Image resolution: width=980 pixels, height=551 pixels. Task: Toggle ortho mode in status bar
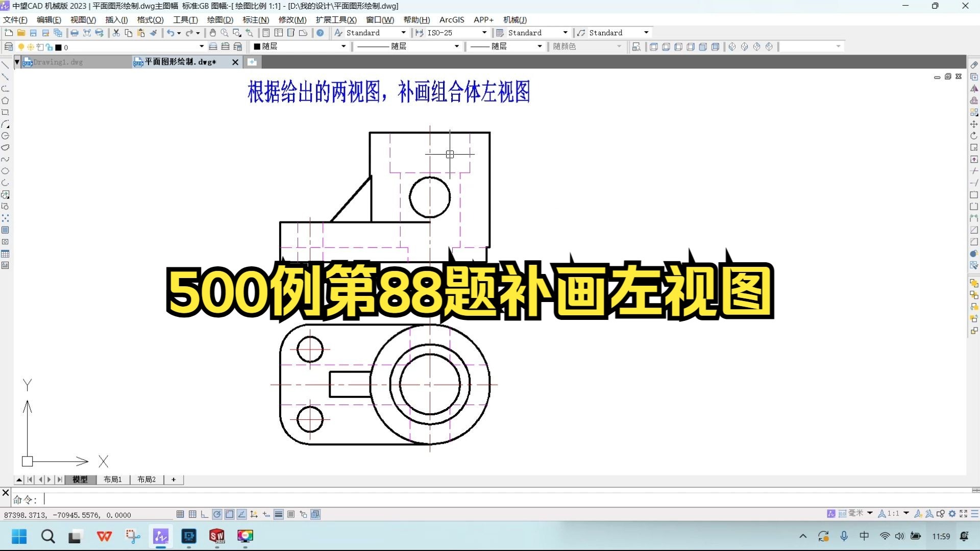205,514
